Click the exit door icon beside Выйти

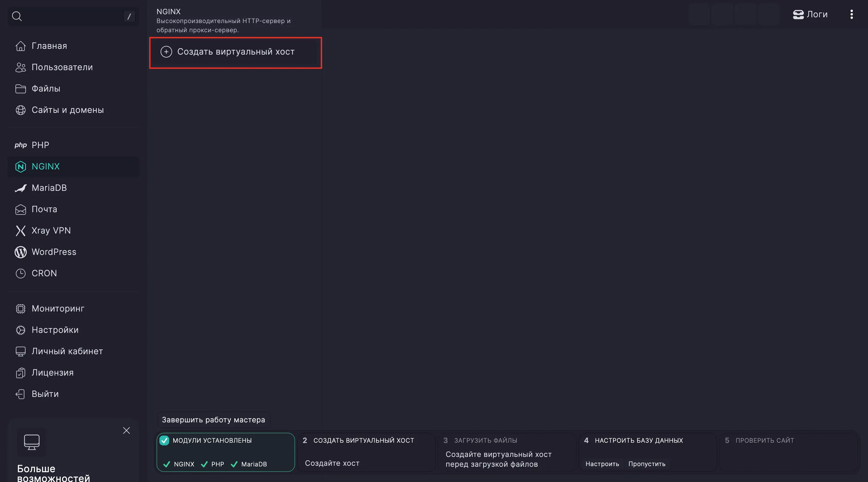(x=20, y=394)
